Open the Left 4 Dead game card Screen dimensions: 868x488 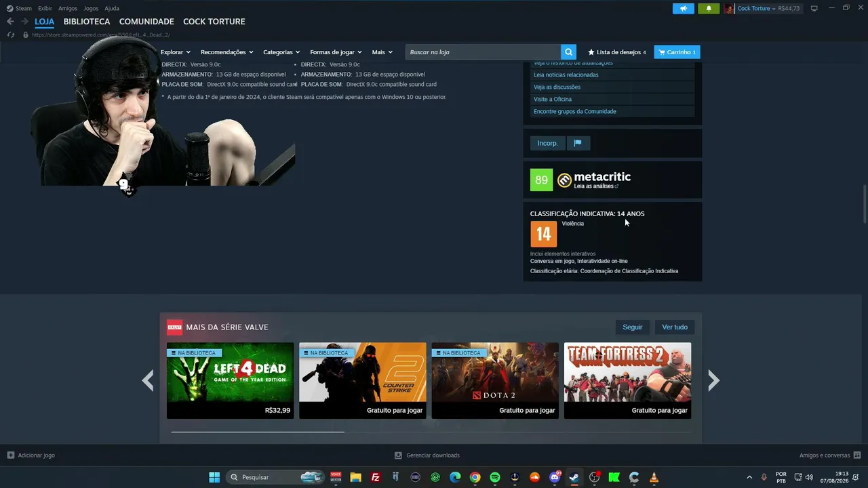(230, 380)
